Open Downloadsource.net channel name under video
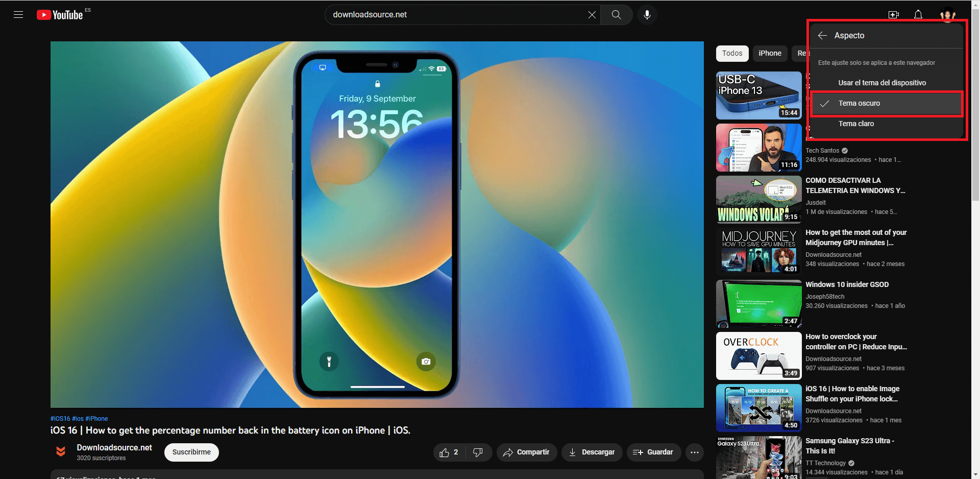 click(x=114, y=447)
